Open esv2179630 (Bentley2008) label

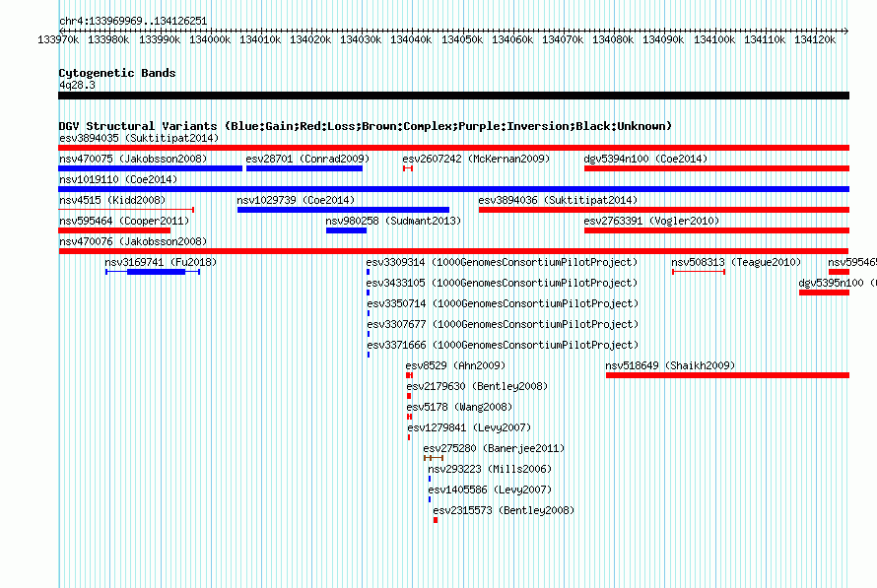click(477, 386)
